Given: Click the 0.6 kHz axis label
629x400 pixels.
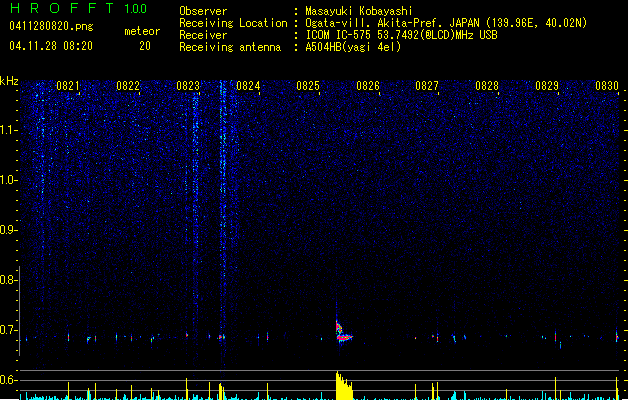Looking at the screenshot, I should point(8,380).
